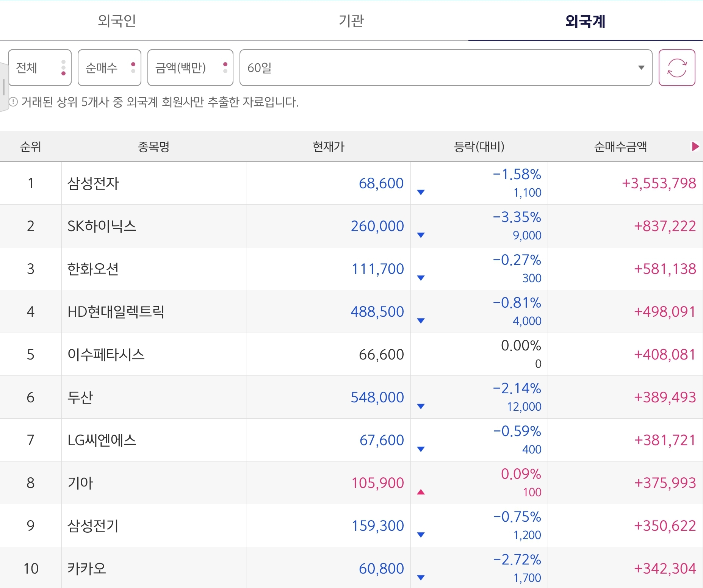Viewport: 703px width, 588px height.
Task: Toggle the 순매수 buy/sell selector
Action: tap(110, 68)
